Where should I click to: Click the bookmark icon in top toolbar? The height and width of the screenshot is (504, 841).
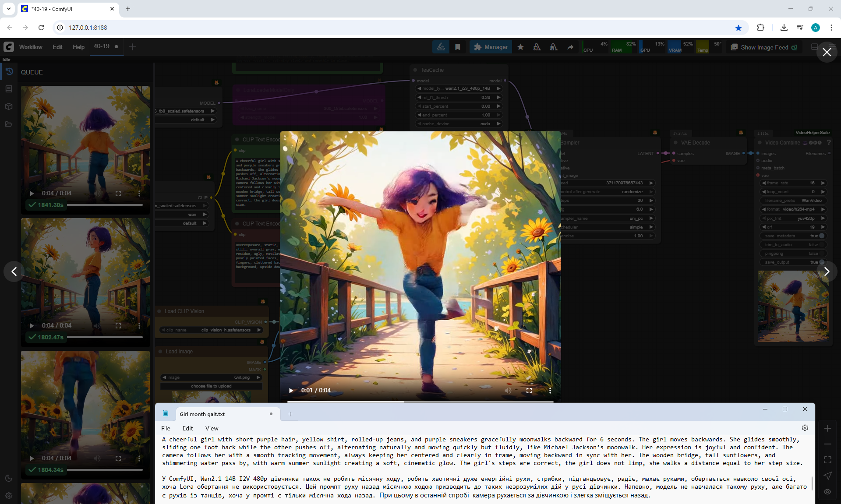[x=458, y=47]
